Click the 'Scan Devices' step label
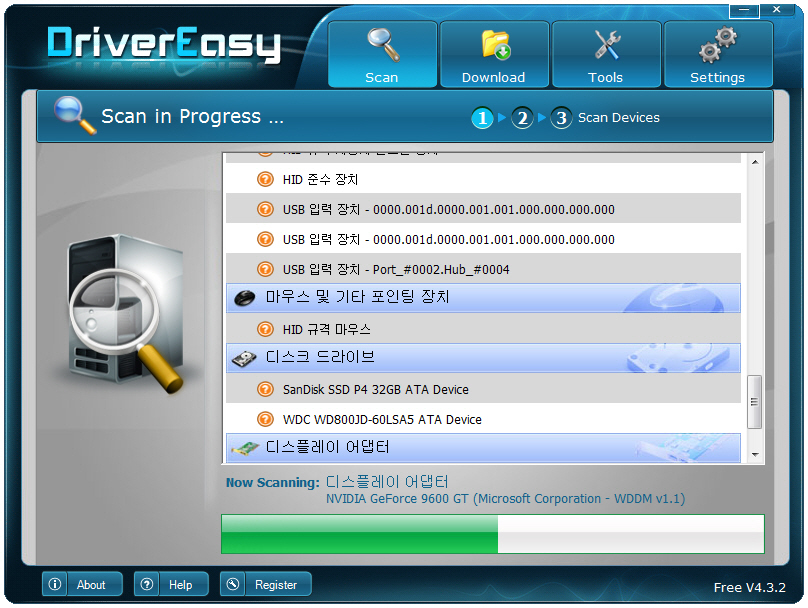This screenshot has height=608, width=808. 618,118
